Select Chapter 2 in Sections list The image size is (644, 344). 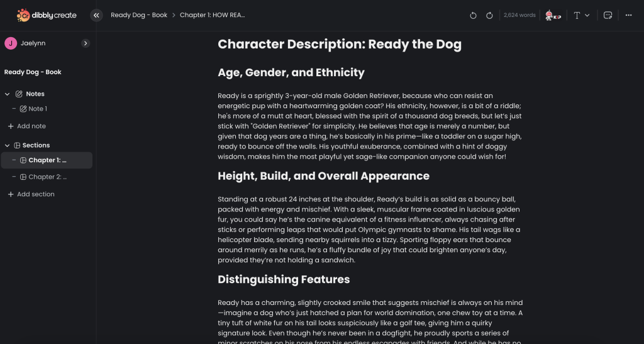(x=47, y=177)
